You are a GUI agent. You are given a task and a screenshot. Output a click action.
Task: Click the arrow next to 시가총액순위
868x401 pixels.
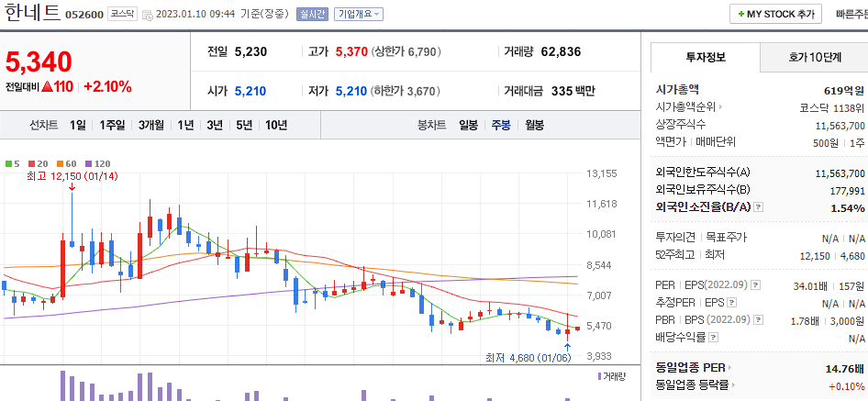721,106
